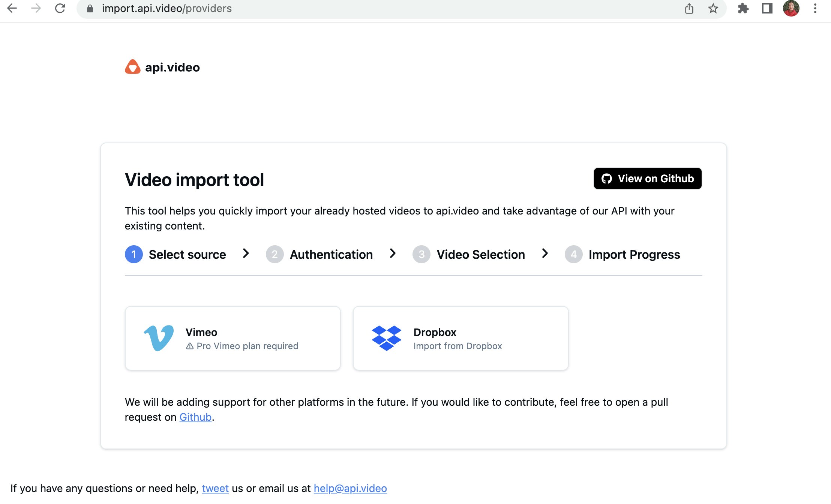Click the Github octocat icon
The height and width of the screenshot is (504, 831).
[x=607, y=178]
